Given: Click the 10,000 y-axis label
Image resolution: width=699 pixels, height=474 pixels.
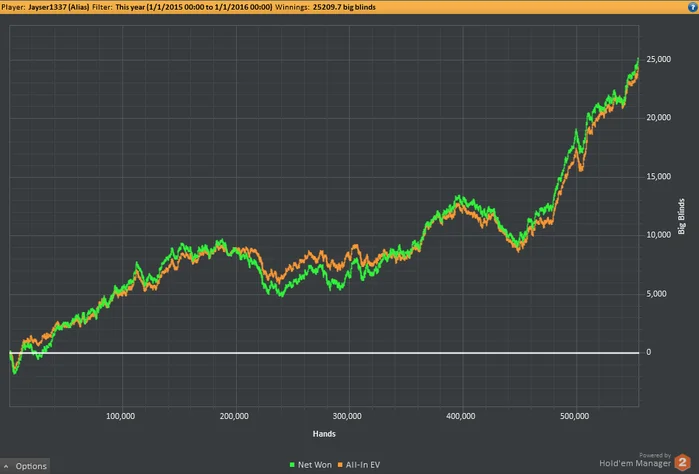Looking at the screenshot, I should [658, 235].
